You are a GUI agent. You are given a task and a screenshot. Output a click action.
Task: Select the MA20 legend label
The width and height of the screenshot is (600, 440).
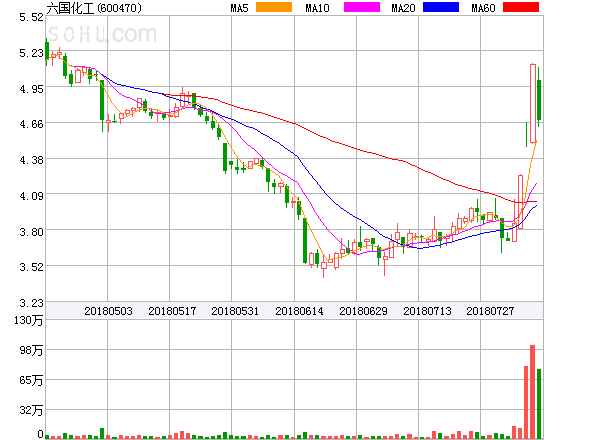click(403, 8)
